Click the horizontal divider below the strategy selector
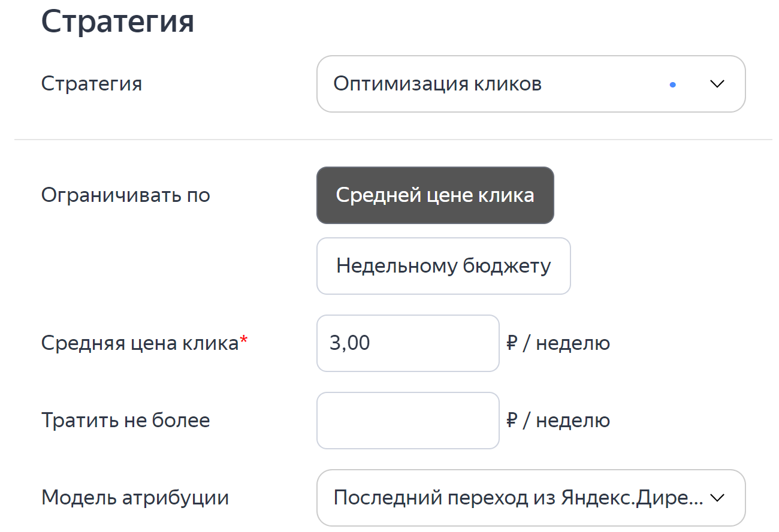 click(393, 140)
